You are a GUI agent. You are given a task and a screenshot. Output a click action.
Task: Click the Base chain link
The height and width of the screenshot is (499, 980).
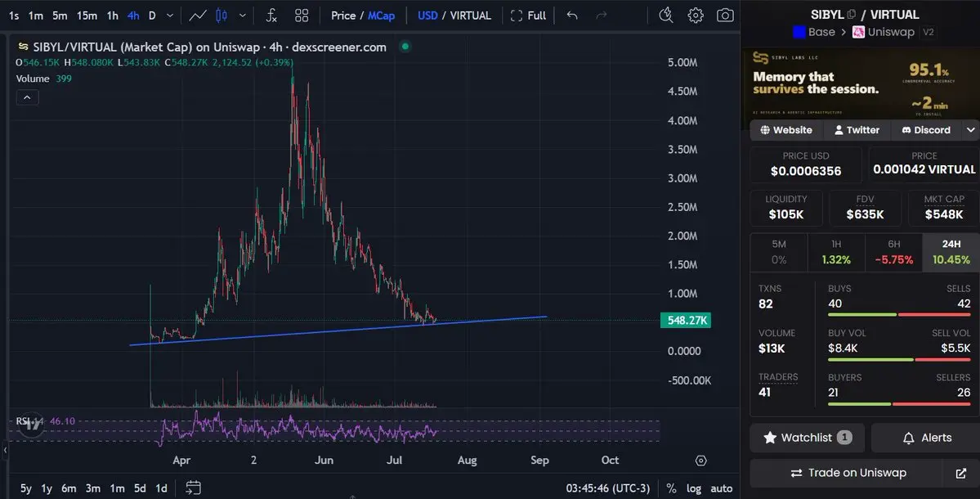tap(814, 32)
